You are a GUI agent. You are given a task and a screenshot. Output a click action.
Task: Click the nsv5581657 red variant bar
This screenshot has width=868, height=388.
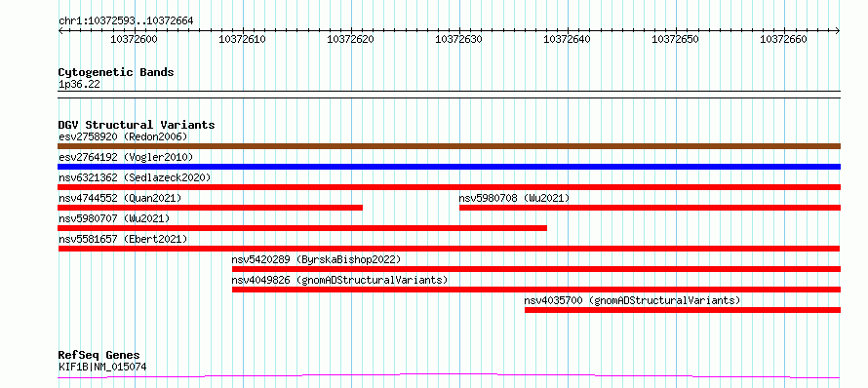[449, 249]
